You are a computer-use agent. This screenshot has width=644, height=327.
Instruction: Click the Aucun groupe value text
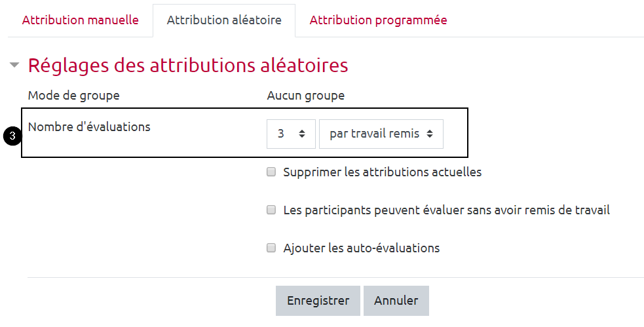pos(306,96)
